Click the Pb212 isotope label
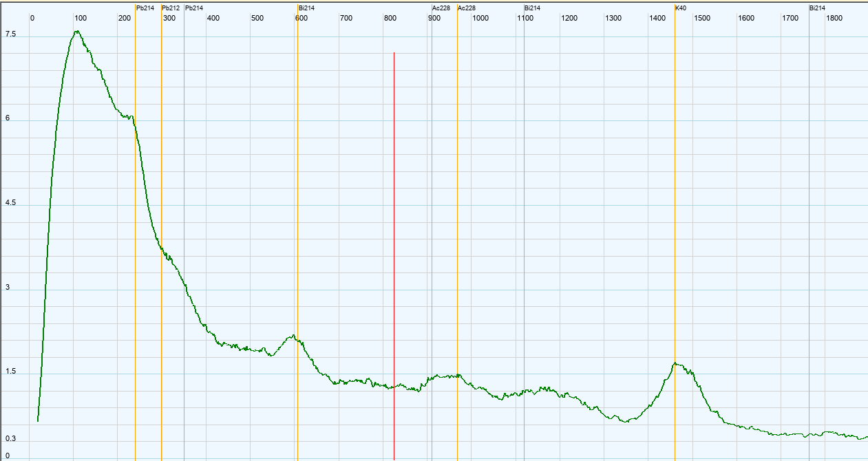The image size is (868, 461). coord(171,8)
